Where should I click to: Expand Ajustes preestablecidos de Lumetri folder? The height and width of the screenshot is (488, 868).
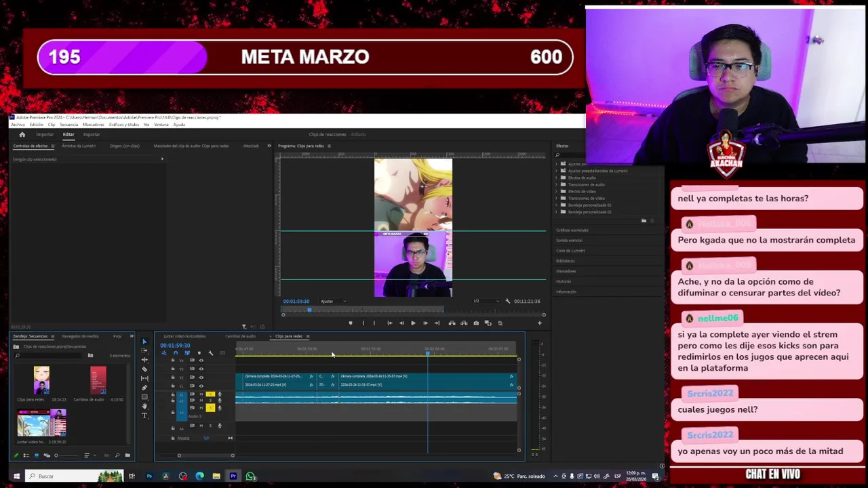click(x=557, y=171)
